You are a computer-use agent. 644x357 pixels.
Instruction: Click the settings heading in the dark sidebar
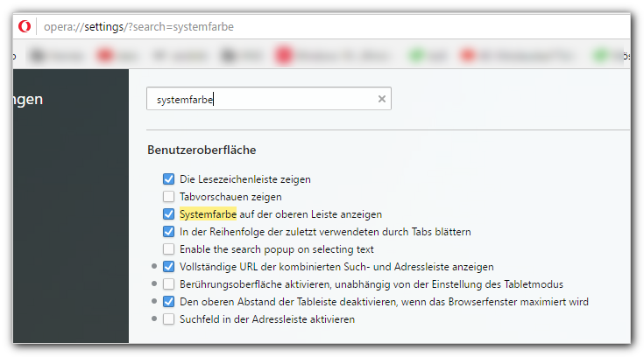tap(28, 99)
